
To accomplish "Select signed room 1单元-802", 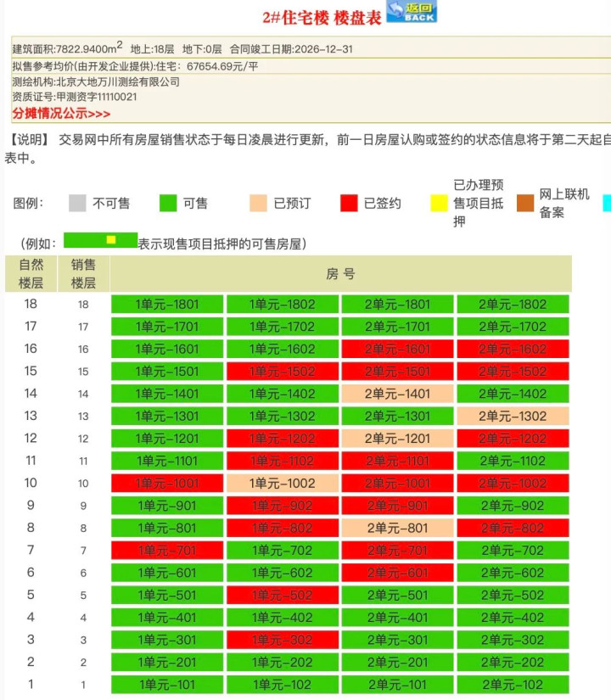I will click(283, 528).
